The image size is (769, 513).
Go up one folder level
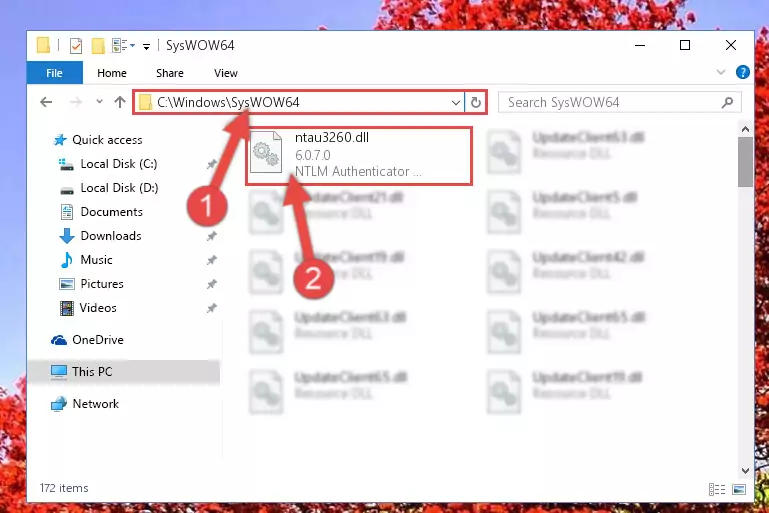point(120,102)
